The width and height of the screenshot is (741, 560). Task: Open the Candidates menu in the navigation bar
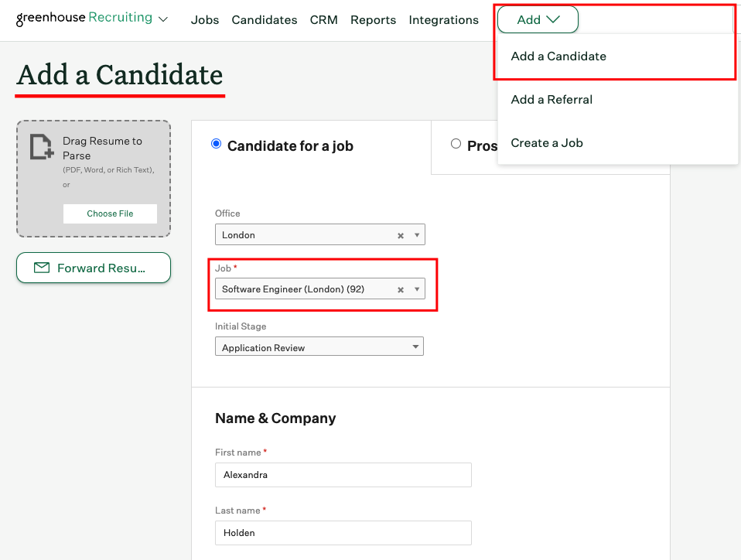(x=264, y=19)
